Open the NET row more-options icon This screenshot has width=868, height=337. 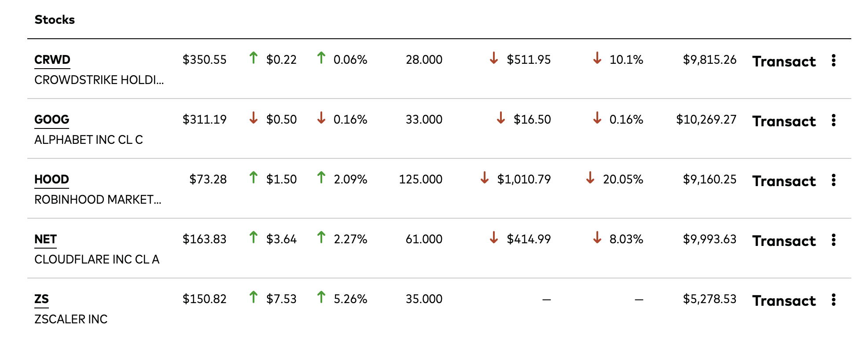[833, 240]
